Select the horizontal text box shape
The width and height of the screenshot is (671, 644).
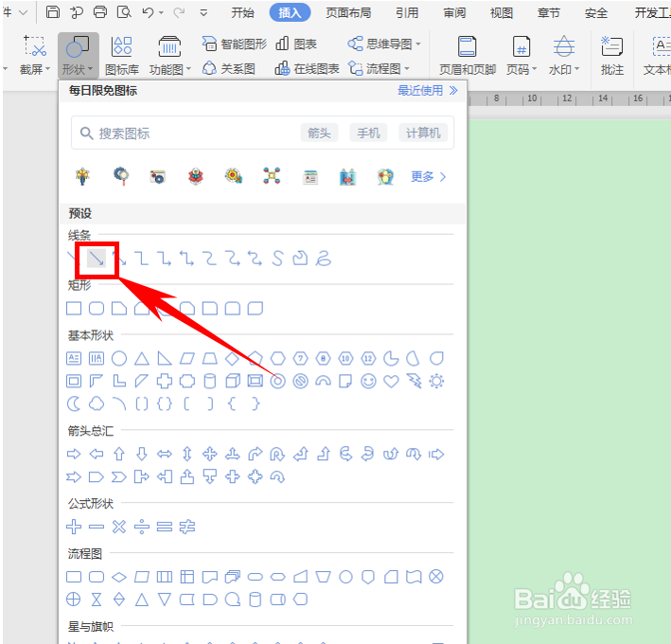74,358
